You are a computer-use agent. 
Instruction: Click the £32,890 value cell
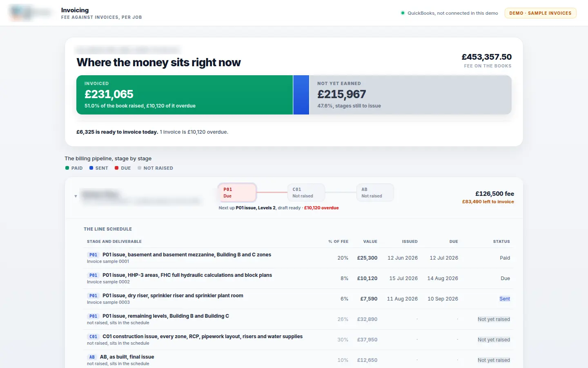[x=367, y=319]
